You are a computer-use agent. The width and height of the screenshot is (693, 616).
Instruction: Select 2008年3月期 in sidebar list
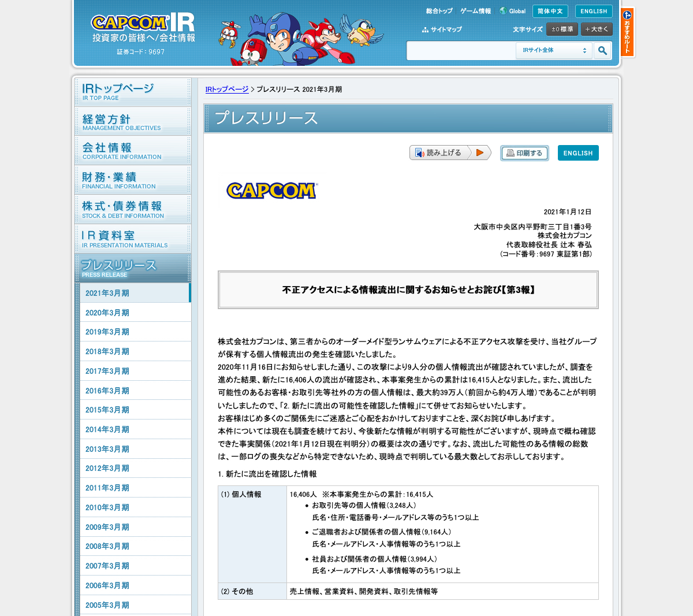[x=135, y=546]
